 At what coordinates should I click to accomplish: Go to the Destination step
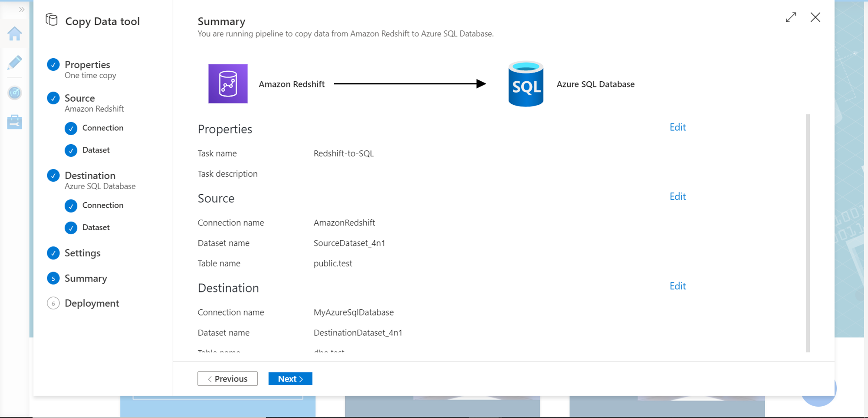90,176
